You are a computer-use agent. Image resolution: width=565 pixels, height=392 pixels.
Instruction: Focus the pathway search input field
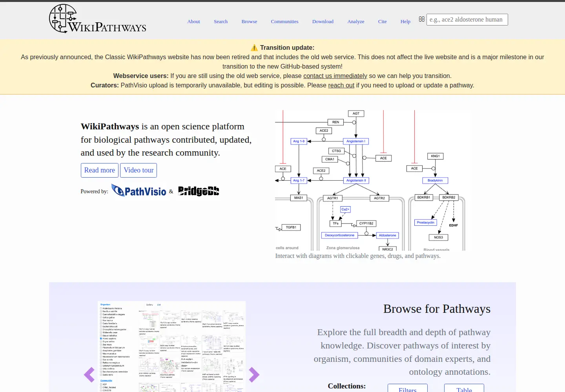[x=467, y=20]
